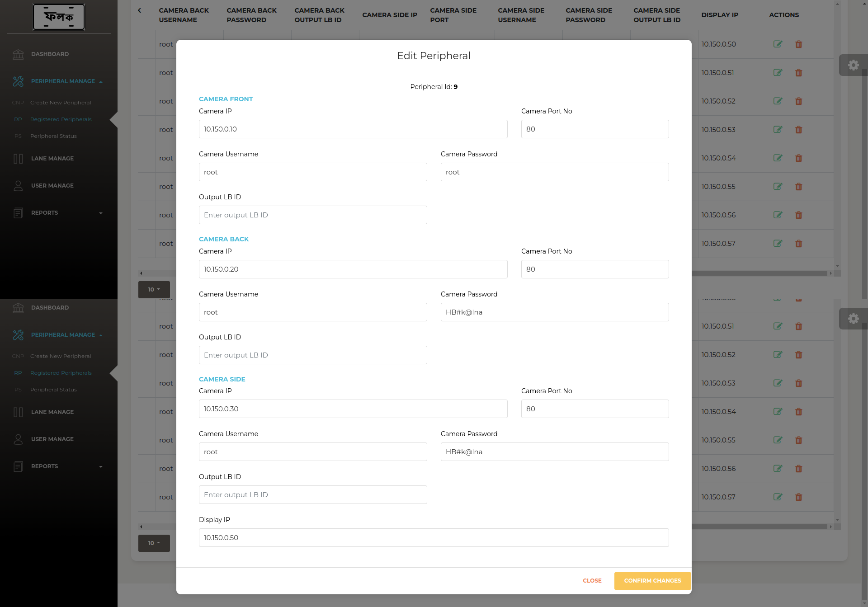Select Peripheral Status in sidebar

click(53, 136)
